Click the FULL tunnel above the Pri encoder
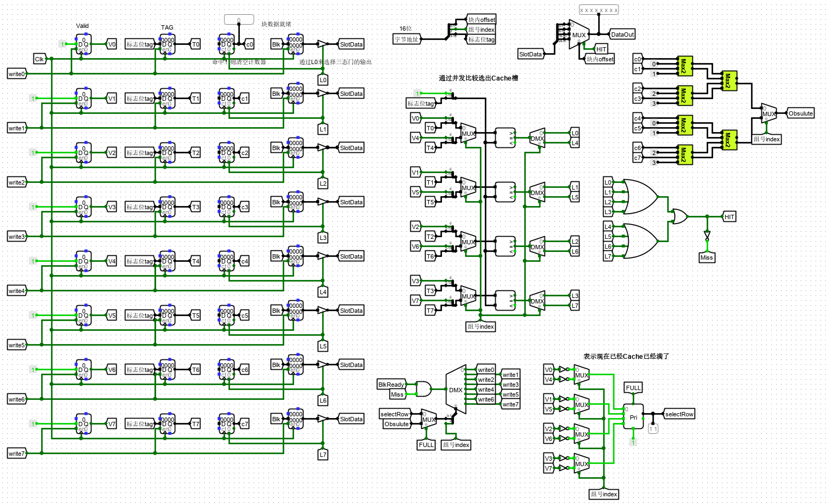Screen dimensions: 826x504 pos(633,388)
